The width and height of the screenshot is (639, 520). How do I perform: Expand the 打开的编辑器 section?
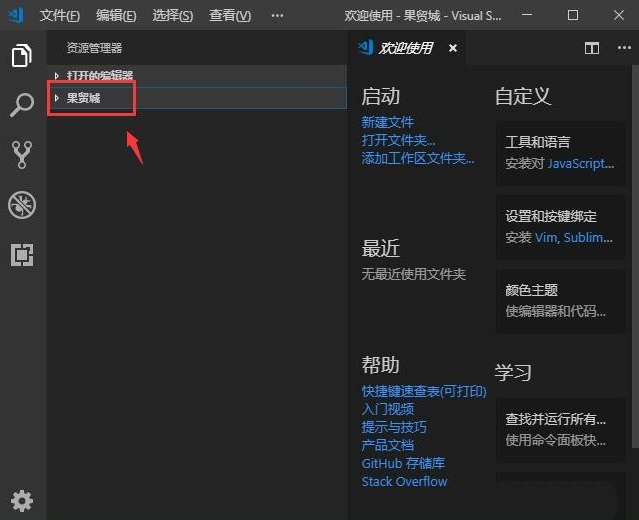point(197,75)
